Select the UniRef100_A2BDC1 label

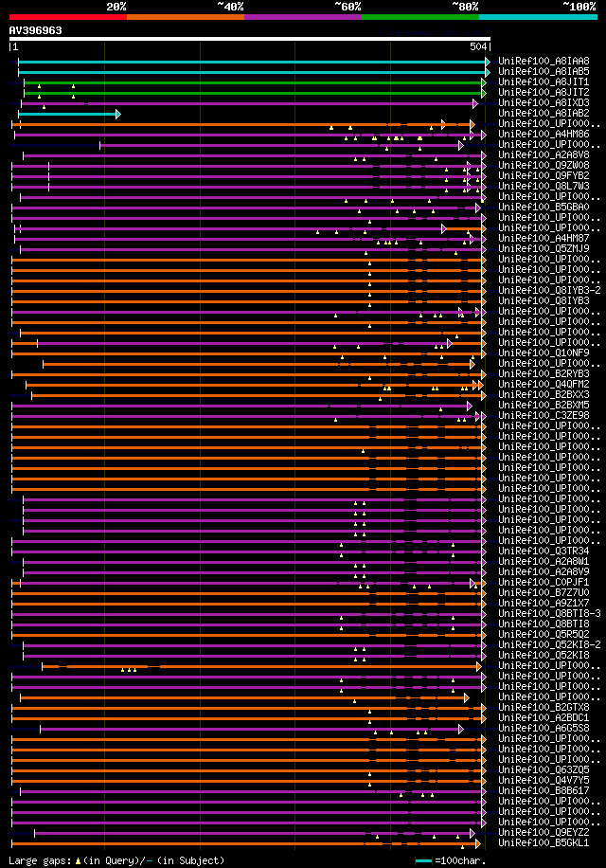tap(544, 718)
